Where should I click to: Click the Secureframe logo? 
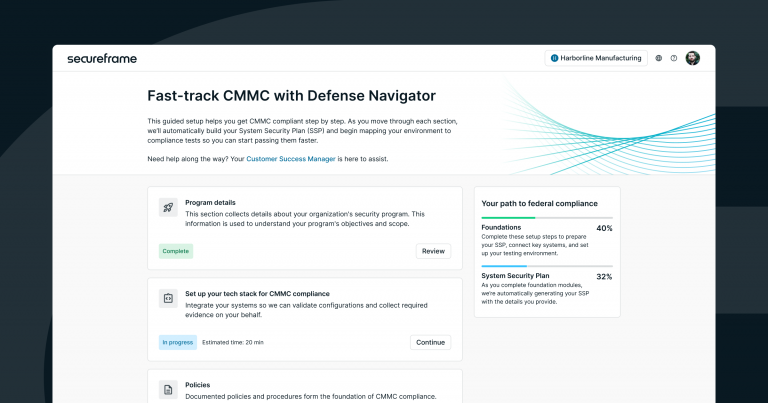pos(102,59)
